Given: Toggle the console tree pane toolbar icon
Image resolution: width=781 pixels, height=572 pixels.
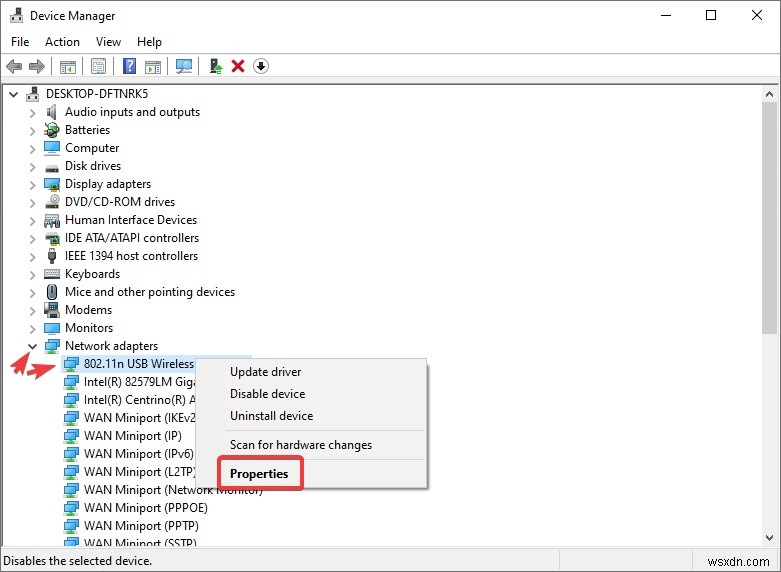Looking at the screenshot, I should 68,66.
